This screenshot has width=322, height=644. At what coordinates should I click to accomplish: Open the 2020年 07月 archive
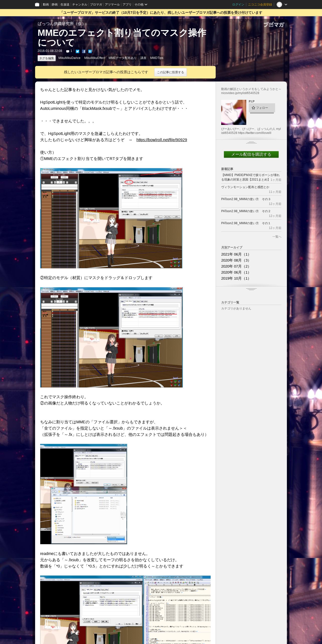pos(236,266)
